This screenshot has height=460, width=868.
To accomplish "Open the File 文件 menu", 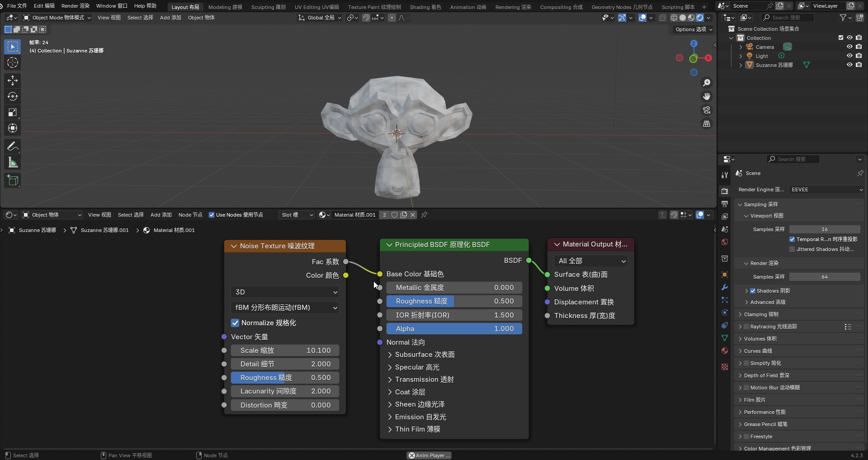I will tap(17, 6).
